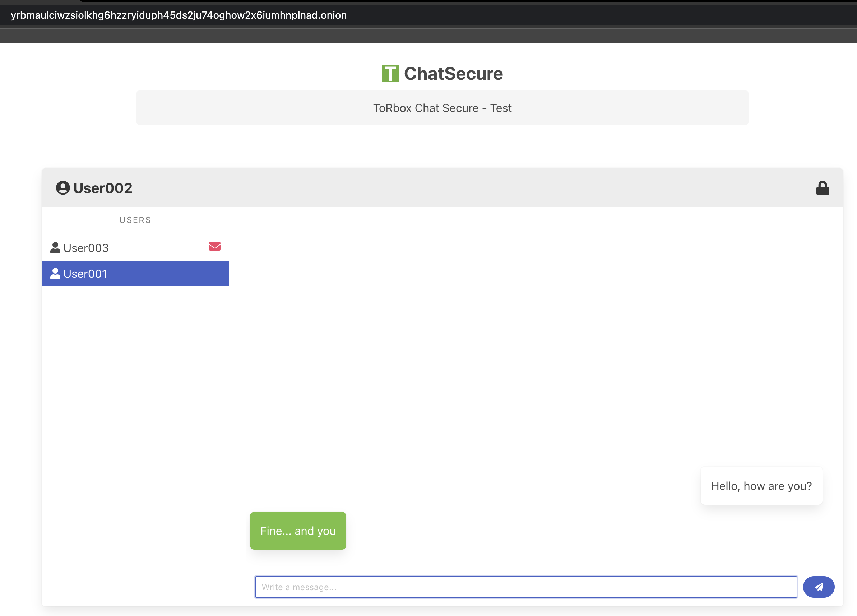
Task: Click the browser address bar onion URL
Action: click(179, 15)
